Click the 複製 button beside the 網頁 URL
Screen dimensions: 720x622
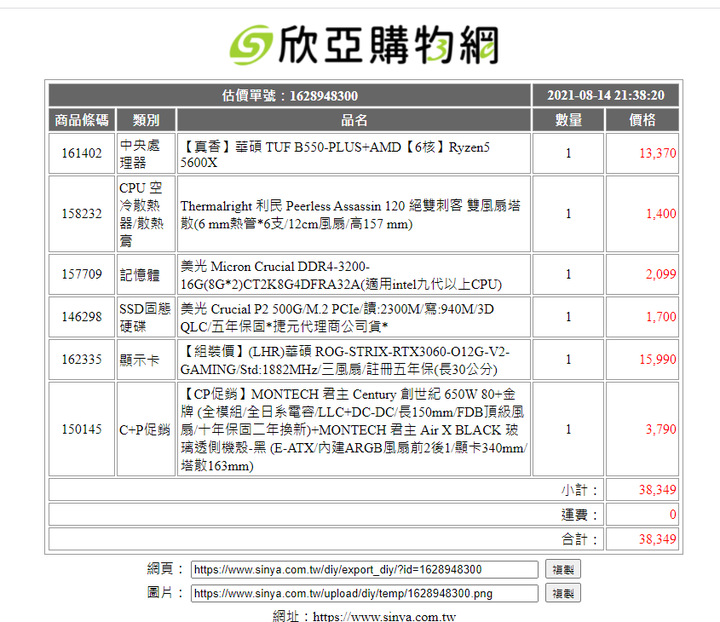click(x=563, y=569)
